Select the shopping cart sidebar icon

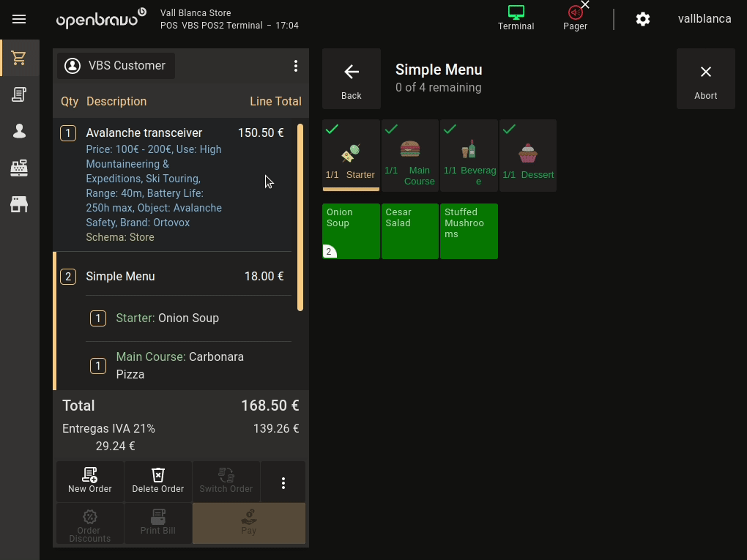(19, 58)
